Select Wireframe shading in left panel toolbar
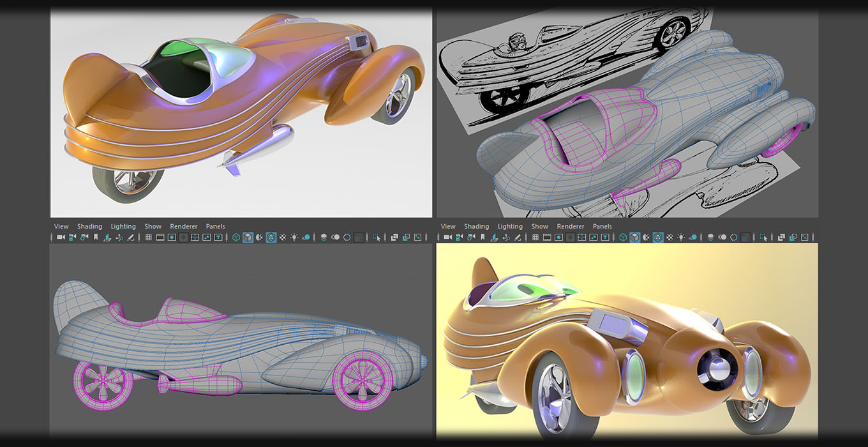 (x=236, y=237)
